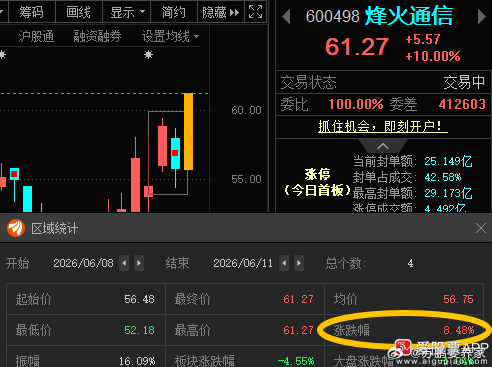Click 均价 value 56.75
The height and width of the screenshot is (367, 492).
458,299
